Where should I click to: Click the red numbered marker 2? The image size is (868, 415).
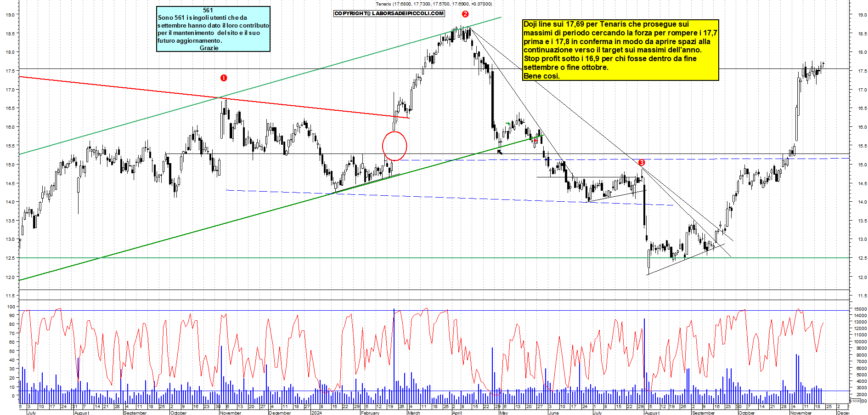tap(465, 14)
